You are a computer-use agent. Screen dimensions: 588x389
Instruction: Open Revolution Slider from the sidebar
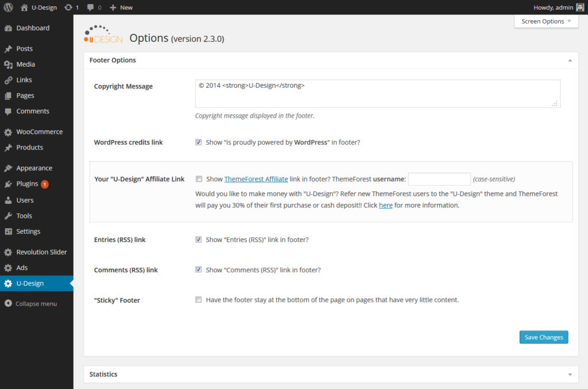click(x=40, y=252)
